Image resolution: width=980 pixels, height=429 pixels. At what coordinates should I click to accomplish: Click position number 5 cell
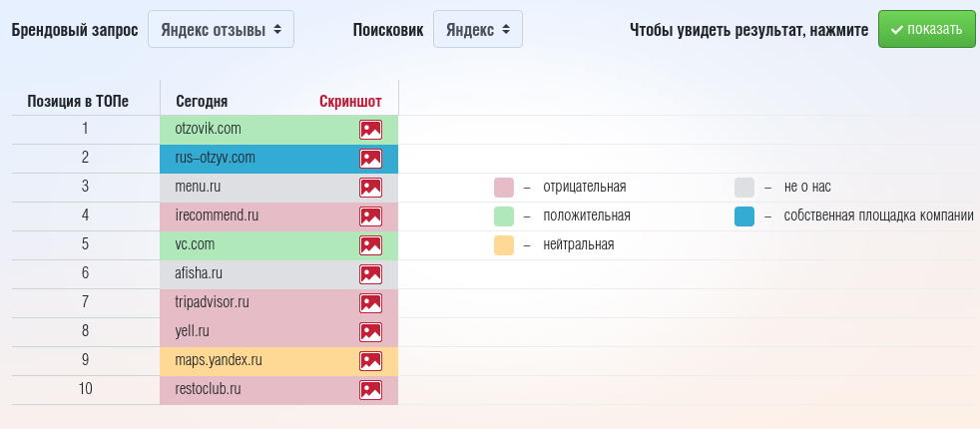[x=85, y=244]
